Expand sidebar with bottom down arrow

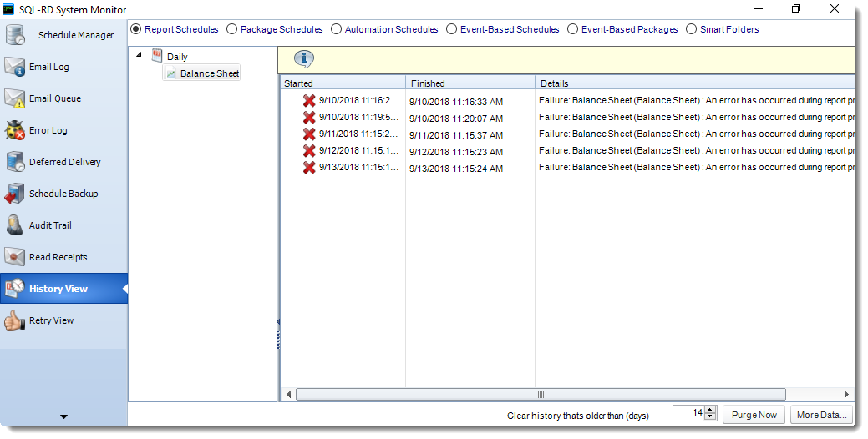click(63, 417)
